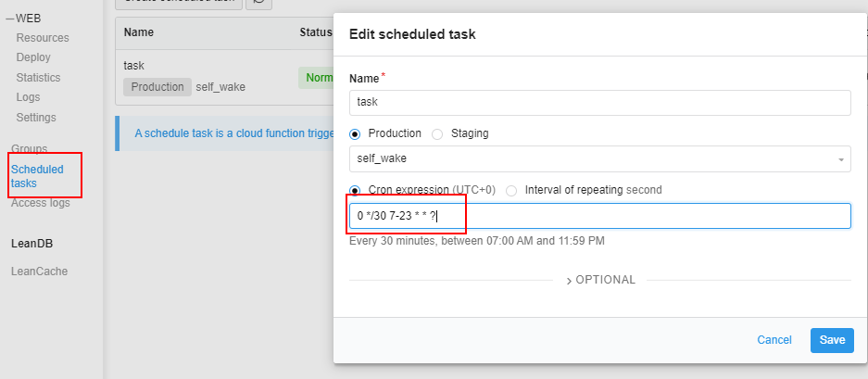Select the Staging environment radio button

pyautogui.click(x=437, y=133)
